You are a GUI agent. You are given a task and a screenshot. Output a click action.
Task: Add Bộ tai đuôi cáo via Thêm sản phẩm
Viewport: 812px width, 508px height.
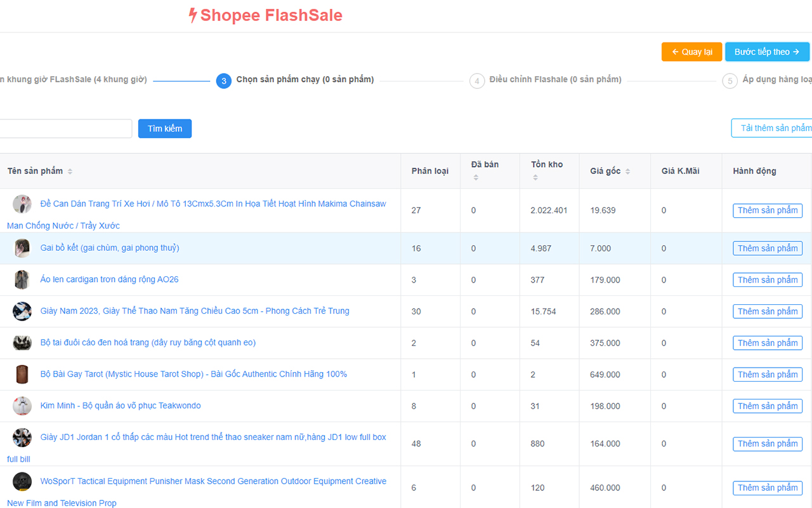[x=768, y=343]
